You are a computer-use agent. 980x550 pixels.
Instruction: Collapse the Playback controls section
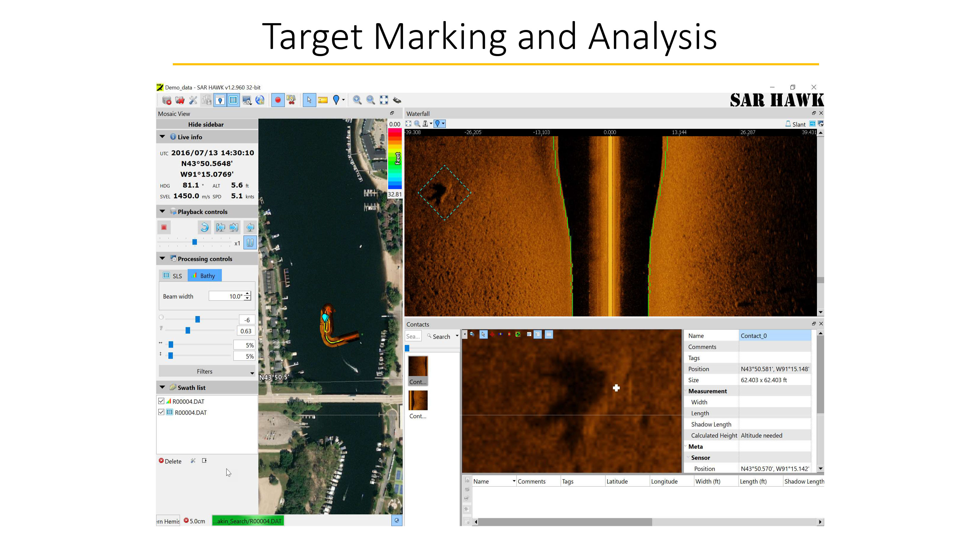(x=162, y=211)
